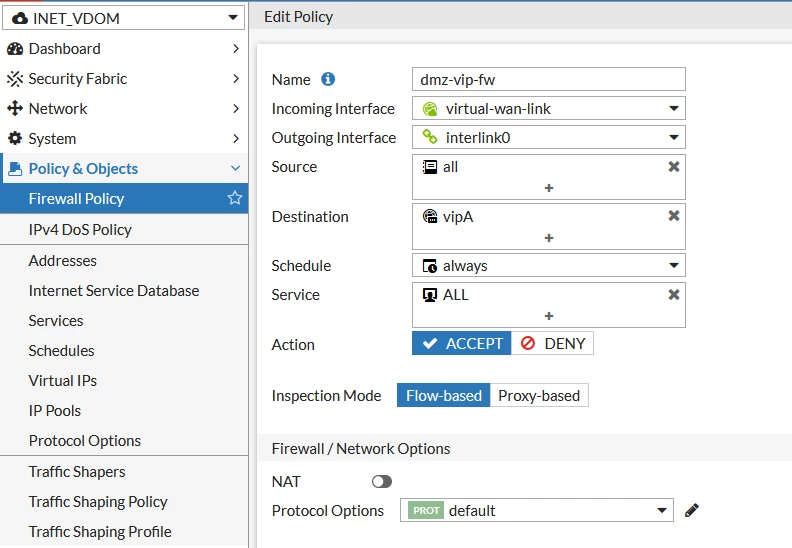Go to IP Pools
792x548 pixels.
point(124,411)
